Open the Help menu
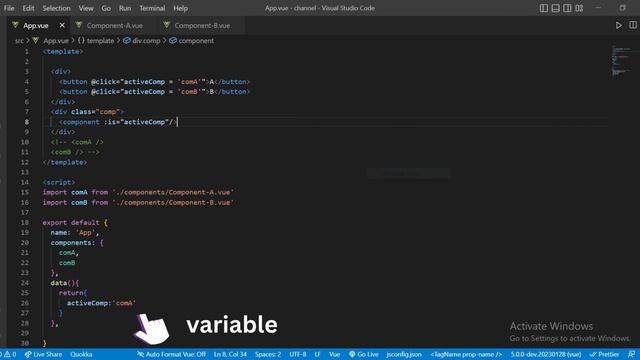This screenshot has height=360, width=640. click(180, 8)
